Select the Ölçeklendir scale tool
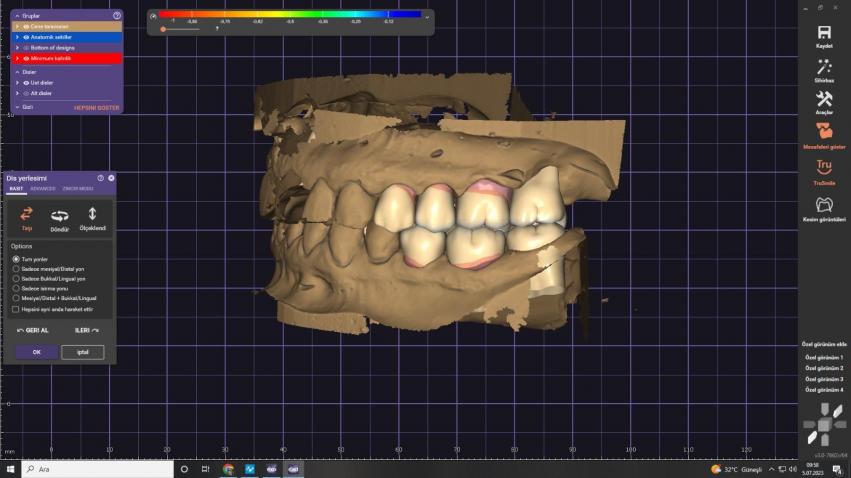This screenshot has width=851, height=478. coord(92,214)
